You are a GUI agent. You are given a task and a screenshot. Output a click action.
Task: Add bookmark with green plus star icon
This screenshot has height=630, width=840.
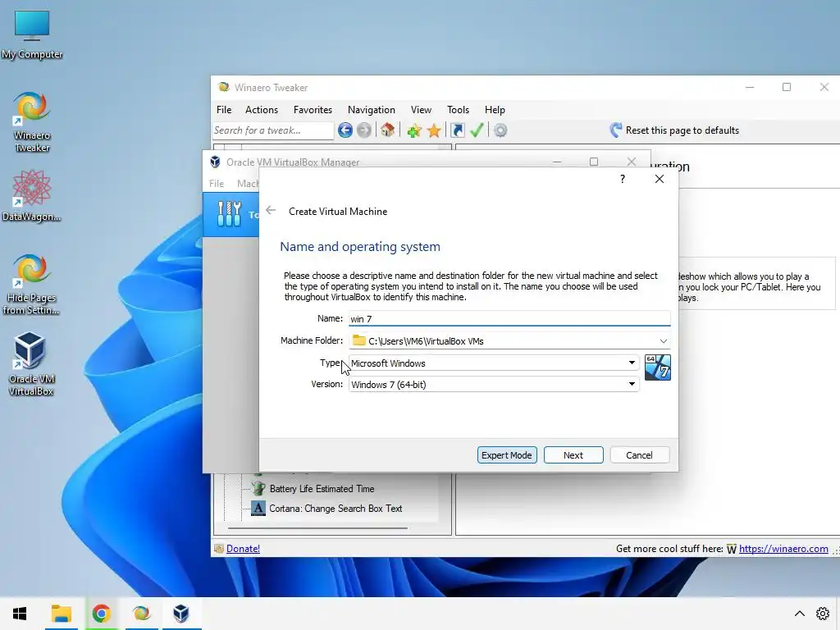[x=413, y=130]
